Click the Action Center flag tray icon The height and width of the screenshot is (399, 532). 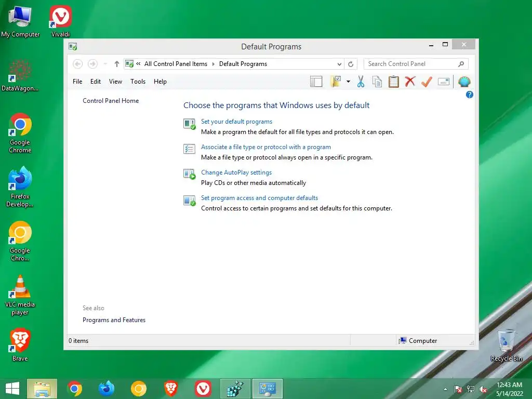pos(458,389)
